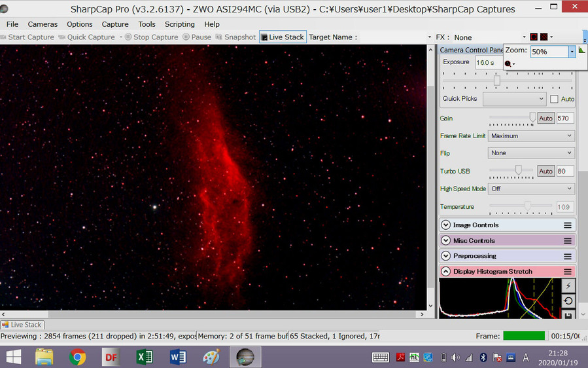The width and height of the screenshot is (588, 368).
Task: Open the Capture menu
Action: tap(115, 24)
